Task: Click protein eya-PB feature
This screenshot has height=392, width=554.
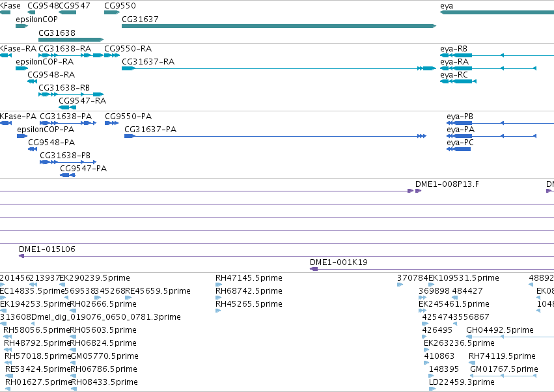Action: coord(501,123)
